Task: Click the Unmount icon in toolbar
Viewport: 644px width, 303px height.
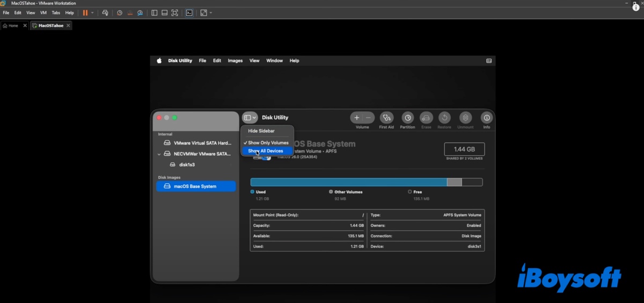Action: pos(465,118)
